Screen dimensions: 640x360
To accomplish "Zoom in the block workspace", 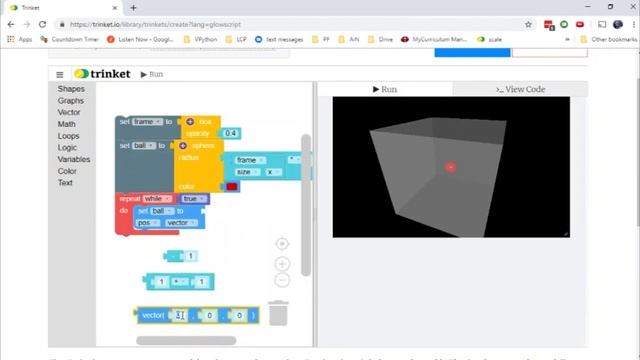I will point(282,264).
